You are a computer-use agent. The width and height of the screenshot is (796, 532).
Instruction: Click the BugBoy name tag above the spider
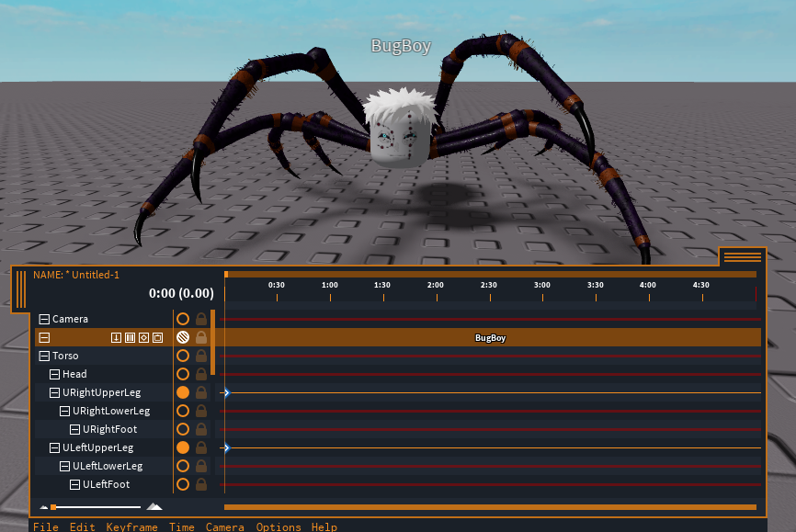[401, 46]
